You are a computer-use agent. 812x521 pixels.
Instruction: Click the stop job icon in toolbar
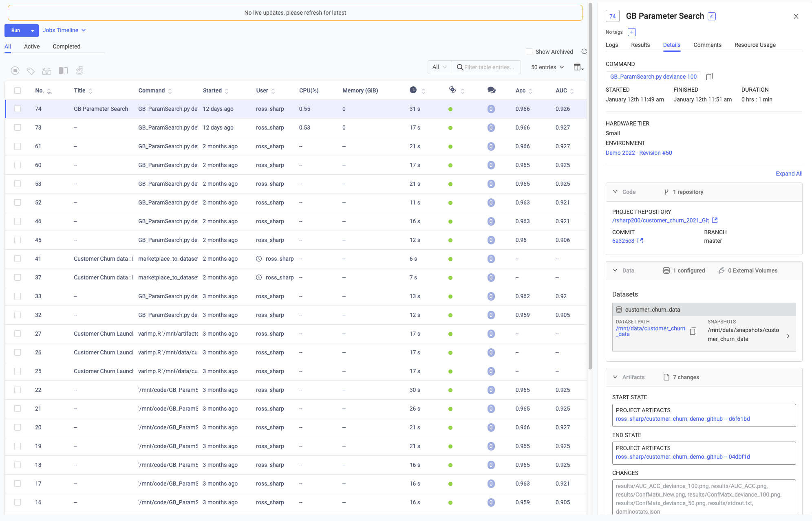(15, 71)
